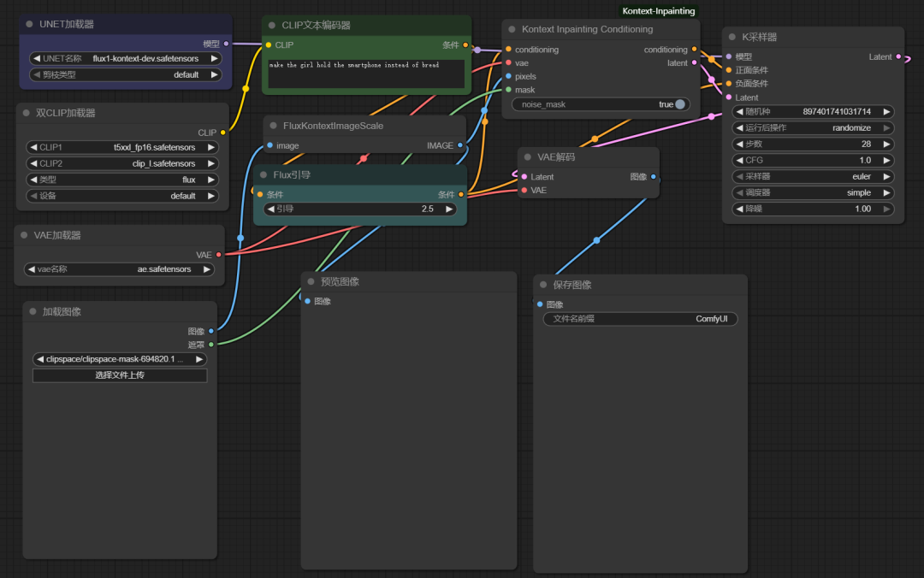This screenshot has height=578, width=924.
Task: Increase 引导 value with its right arrow
Action: pos(449,209)
